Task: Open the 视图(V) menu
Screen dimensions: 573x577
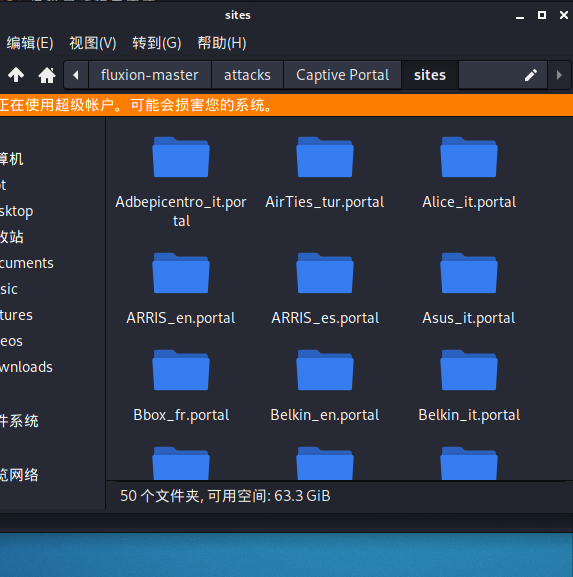Action: pyautogui.click(x=93, y=43)
